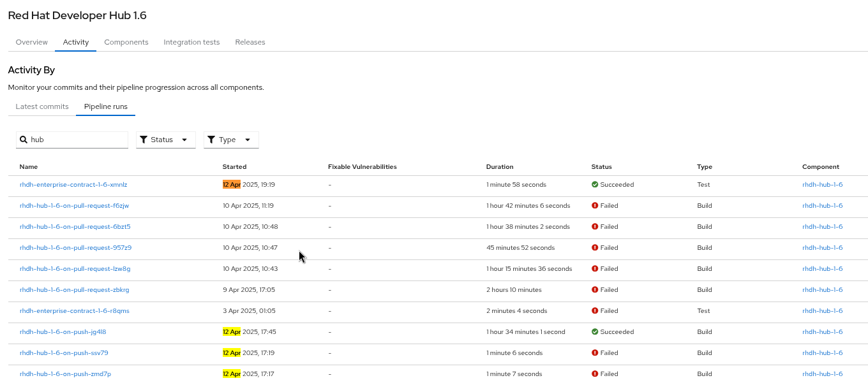Click green Succeeded check icon for xmnlz run
This screenshot has height=385, width=868.
pyautogui.click(x=595, y=185)
